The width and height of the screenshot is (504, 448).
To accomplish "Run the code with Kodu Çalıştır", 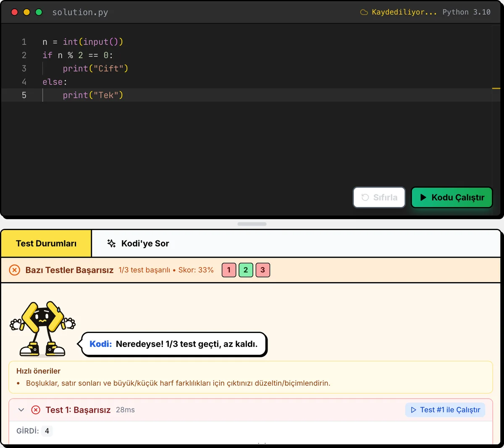I will (x=451, y=197).
